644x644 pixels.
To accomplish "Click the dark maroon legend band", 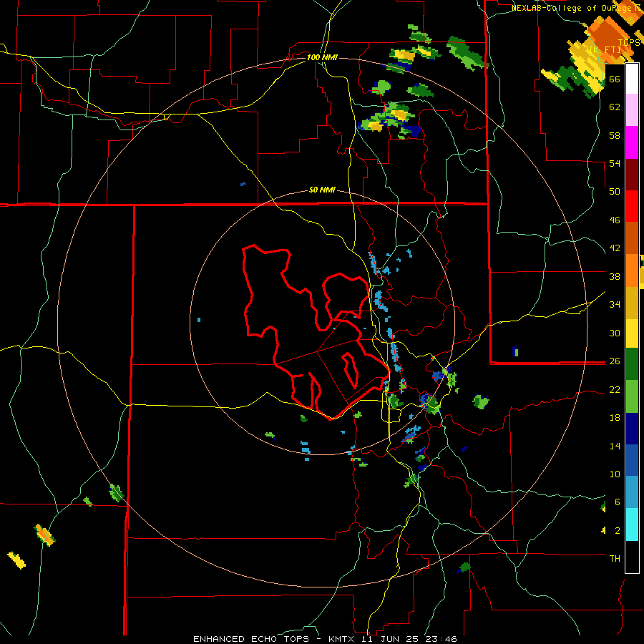I will click(632, 175).
